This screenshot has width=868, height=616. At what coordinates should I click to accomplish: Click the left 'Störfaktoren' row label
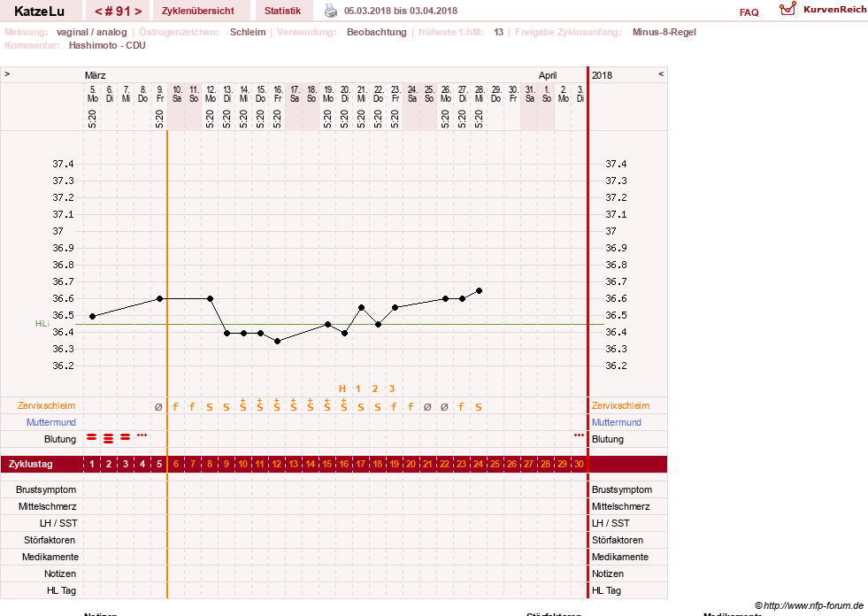(50, 540)
